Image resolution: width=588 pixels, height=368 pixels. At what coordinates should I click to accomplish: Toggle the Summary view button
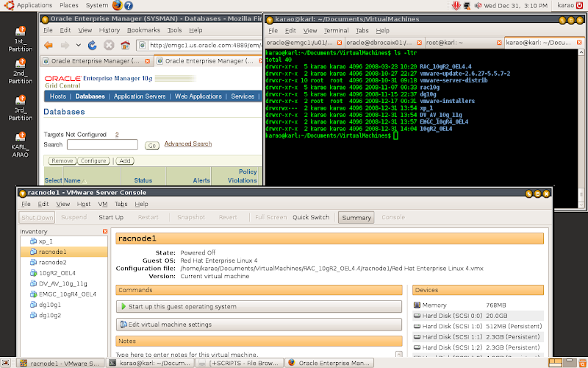tap(356, 217)
